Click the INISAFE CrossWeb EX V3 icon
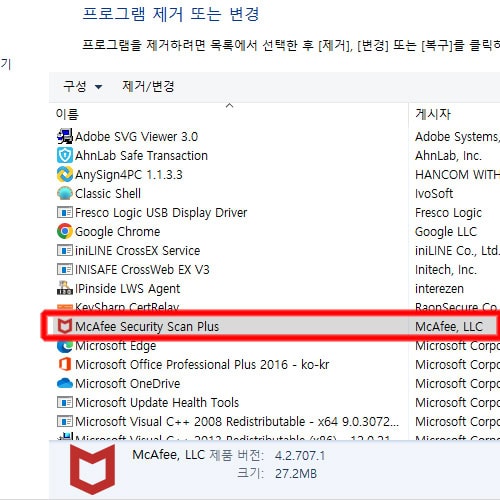 (x=65, y=269)
